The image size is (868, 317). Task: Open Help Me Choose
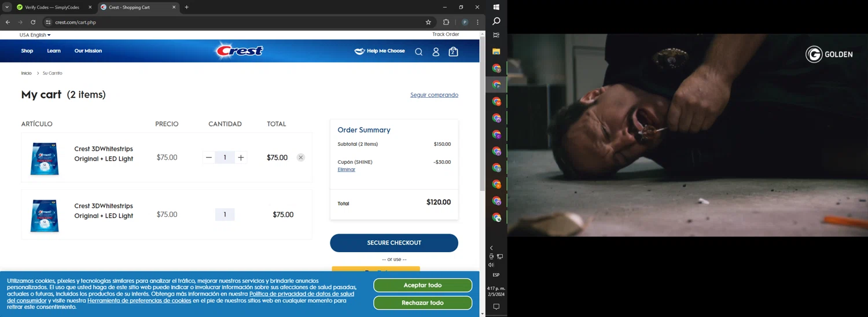click(380, 51)
